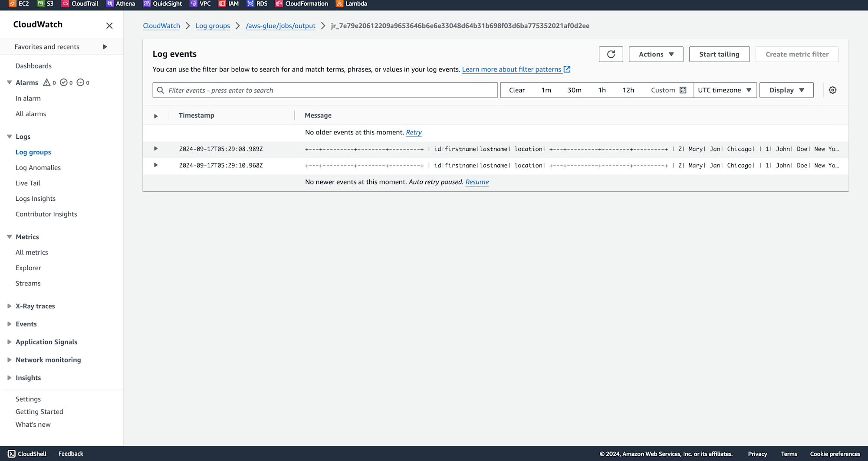Open log events settings gear
Viewport: 868px width, 461px height.
point(832,90)
